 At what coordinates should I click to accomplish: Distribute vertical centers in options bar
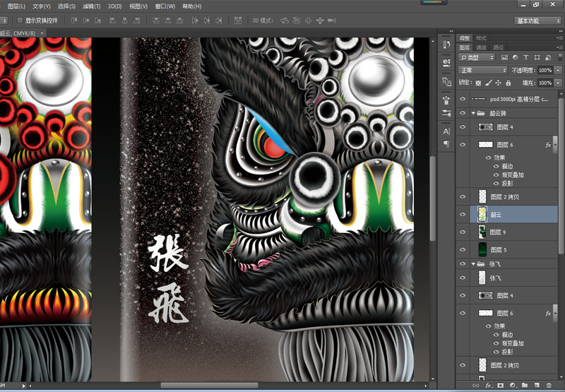[168, 20]
